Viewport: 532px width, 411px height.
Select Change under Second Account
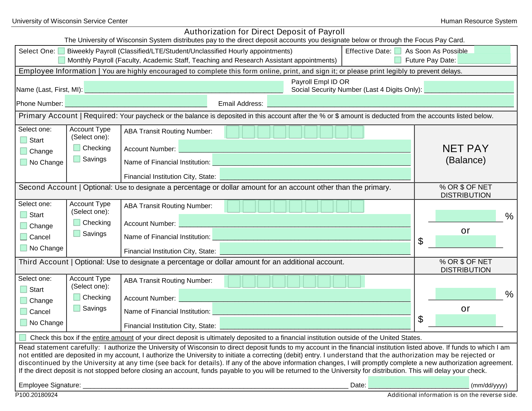pyautogui.click(x=24, y=226)
